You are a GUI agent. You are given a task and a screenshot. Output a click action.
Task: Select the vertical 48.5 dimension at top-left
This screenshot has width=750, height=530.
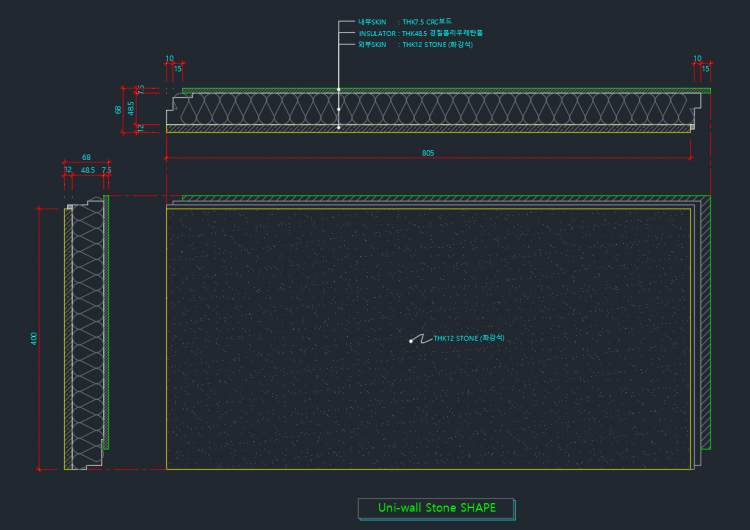point(131,107)
